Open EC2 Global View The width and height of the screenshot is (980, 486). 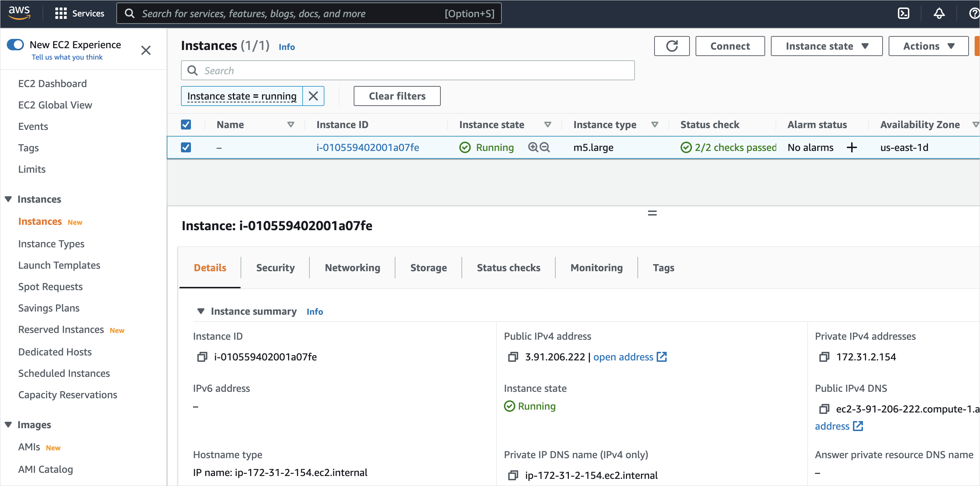(x=55, y=105)
